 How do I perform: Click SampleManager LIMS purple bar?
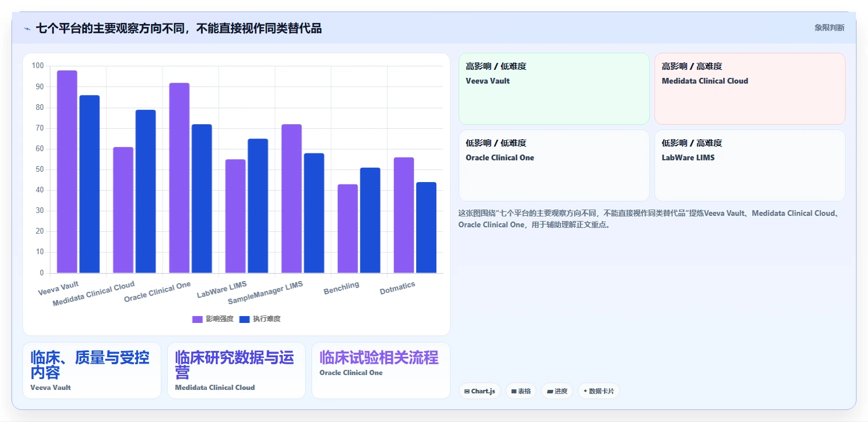click(291, 199)
